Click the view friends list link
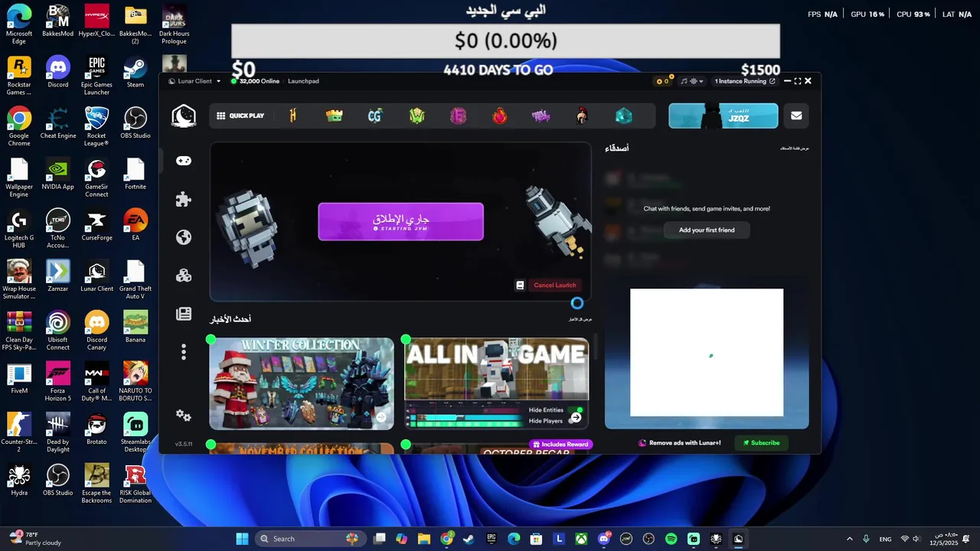 794,148
